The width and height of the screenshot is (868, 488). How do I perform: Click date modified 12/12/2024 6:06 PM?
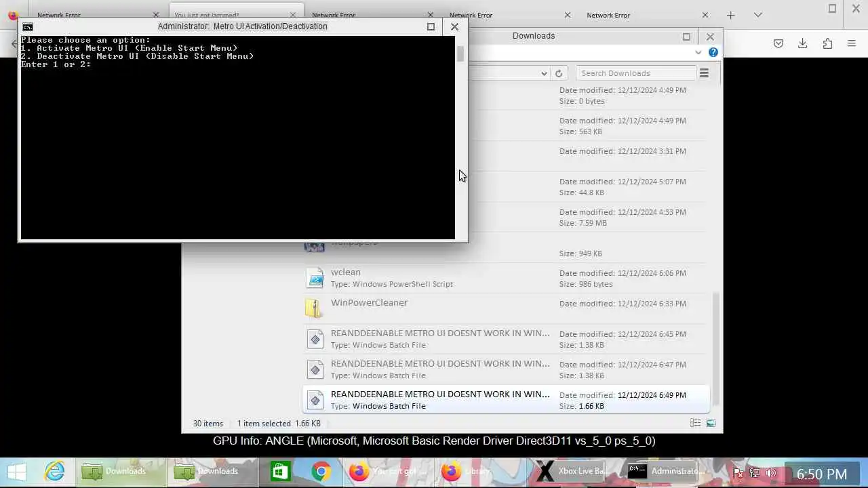click(x=623, y=273)
